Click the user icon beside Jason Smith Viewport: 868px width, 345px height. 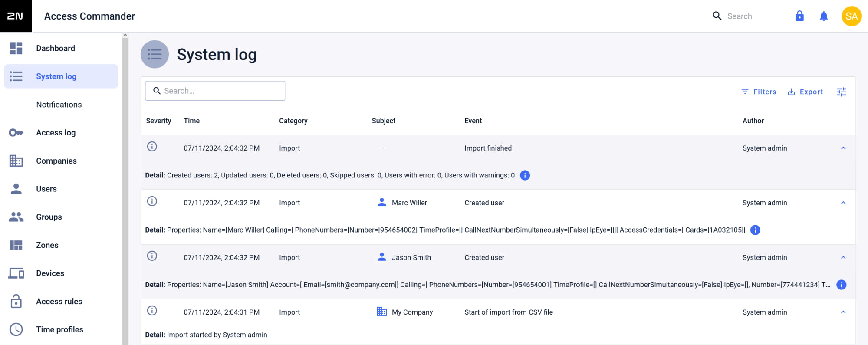[x=382, y=257]
